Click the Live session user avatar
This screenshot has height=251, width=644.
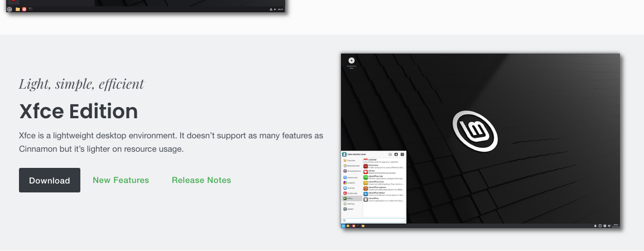click(x=344, y=154)
